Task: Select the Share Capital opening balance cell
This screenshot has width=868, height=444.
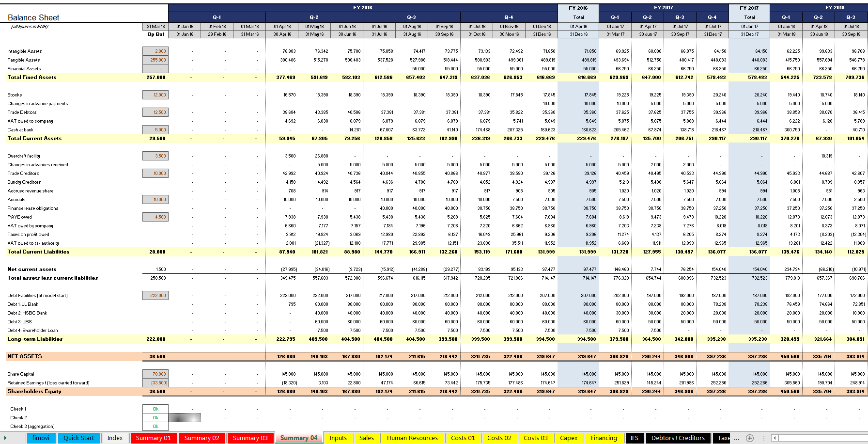Action: [155, 374]
